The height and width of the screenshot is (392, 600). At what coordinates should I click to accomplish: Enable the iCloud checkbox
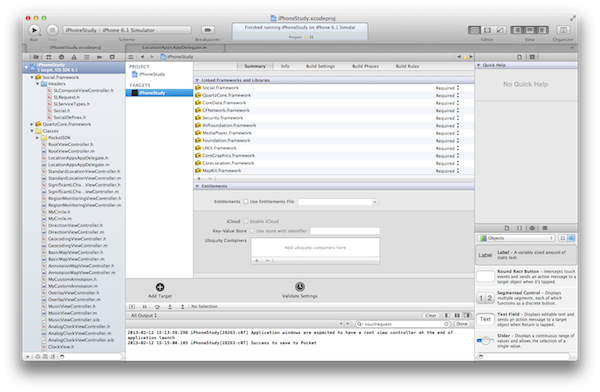point(246,221)
